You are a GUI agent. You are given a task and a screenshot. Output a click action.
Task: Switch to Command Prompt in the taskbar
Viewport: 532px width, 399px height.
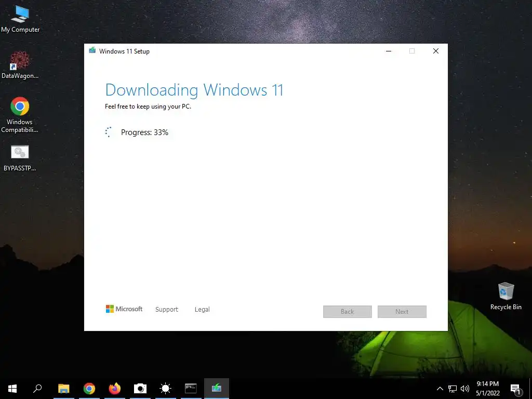tap(191, 389)
